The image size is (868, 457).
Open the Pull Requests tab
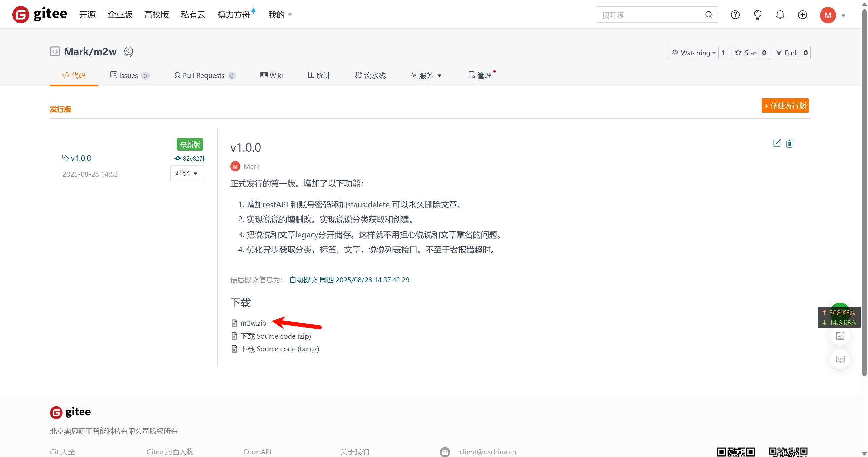205,75
